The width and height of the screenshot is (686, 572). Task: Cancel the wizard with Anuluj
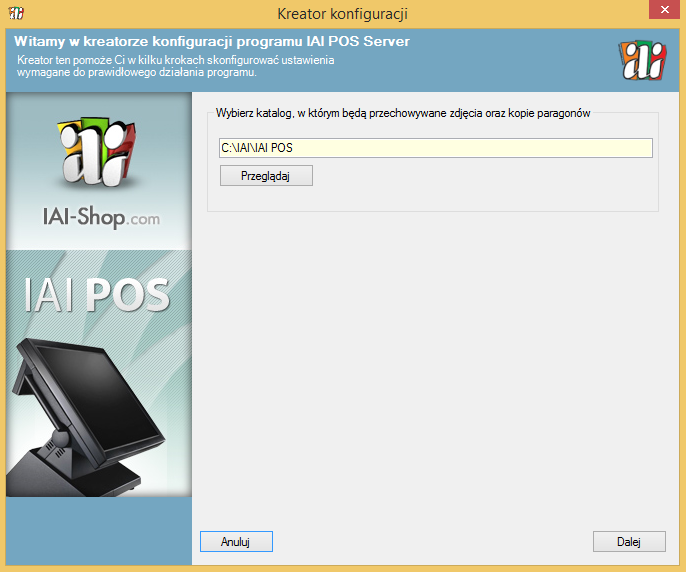(236, 541)
